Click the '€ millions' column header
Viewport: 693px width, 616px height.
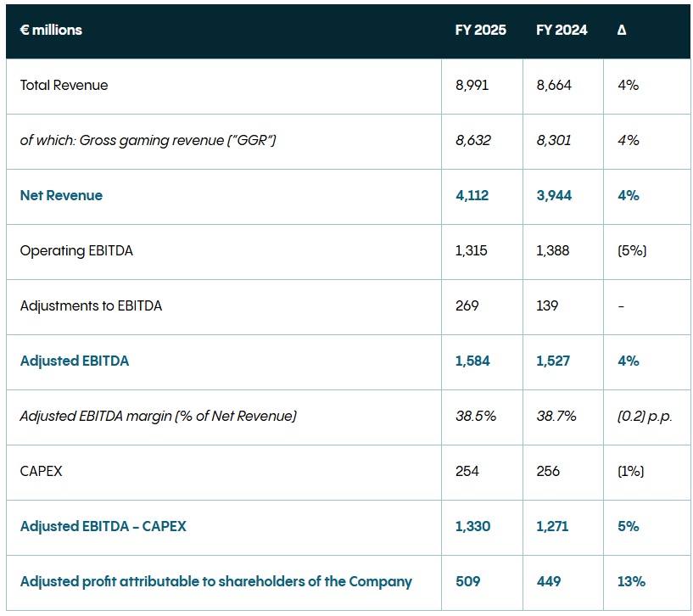point(51,30)
